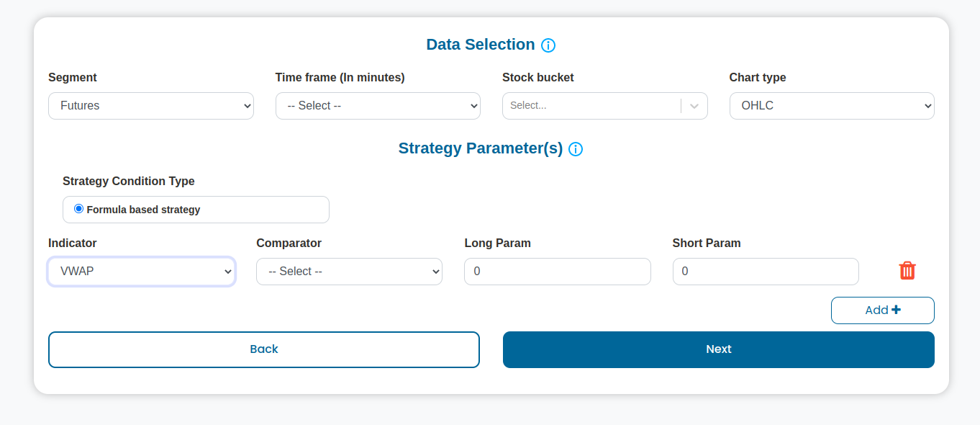The height and width of the screenshot is (425, 980).
Task: Open the Stock bucket select box
Action: click(x=605, y=106)
